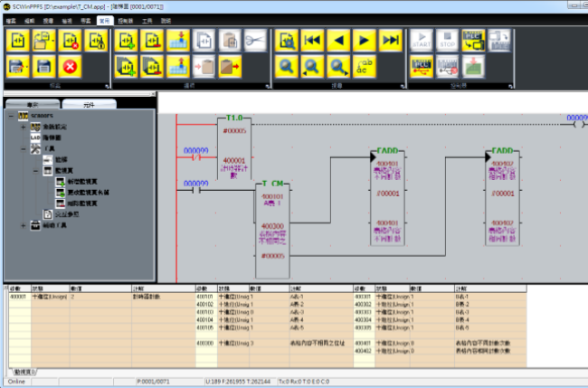Screen dimensions: 588x388
Task: Collapse the SC800PS root tree node
Action: [10, 116]
